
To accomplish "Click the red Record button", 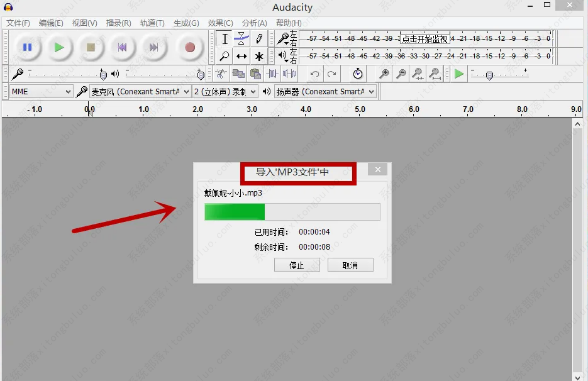I will 190,47.
